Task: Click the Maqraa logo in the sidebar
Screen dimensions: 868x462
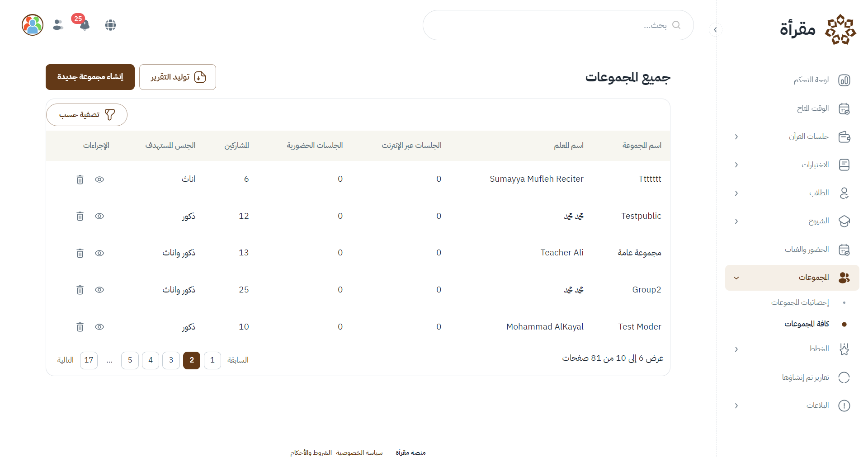Action: (x=817, y=29)
